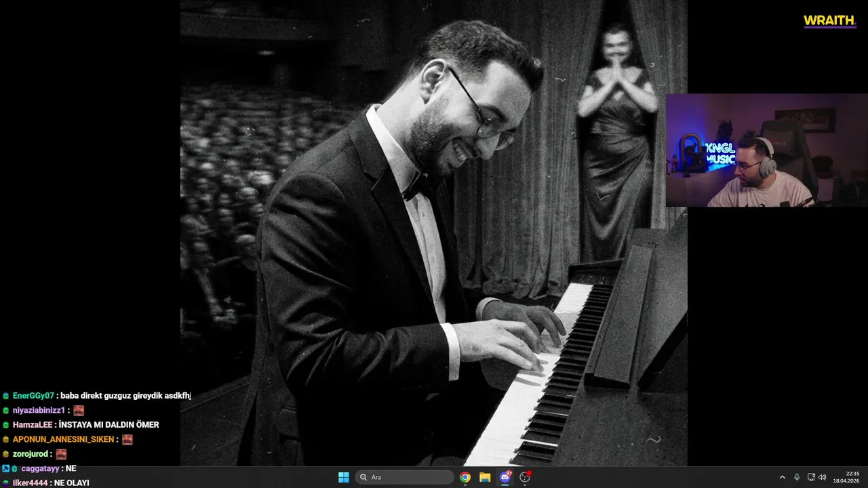Click the webcam overlay with KNGL MUSIC sign
The width and height of the screenshot is (868, 488).
[x=766, y=150]
